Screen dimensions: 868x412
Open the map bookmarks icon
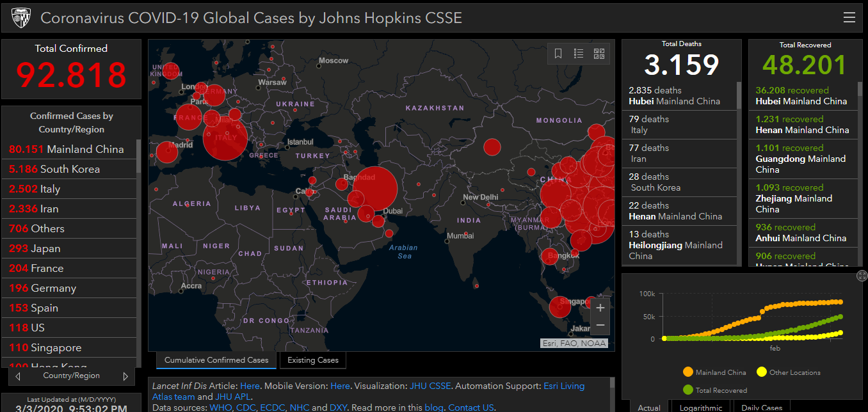[558, 54]
